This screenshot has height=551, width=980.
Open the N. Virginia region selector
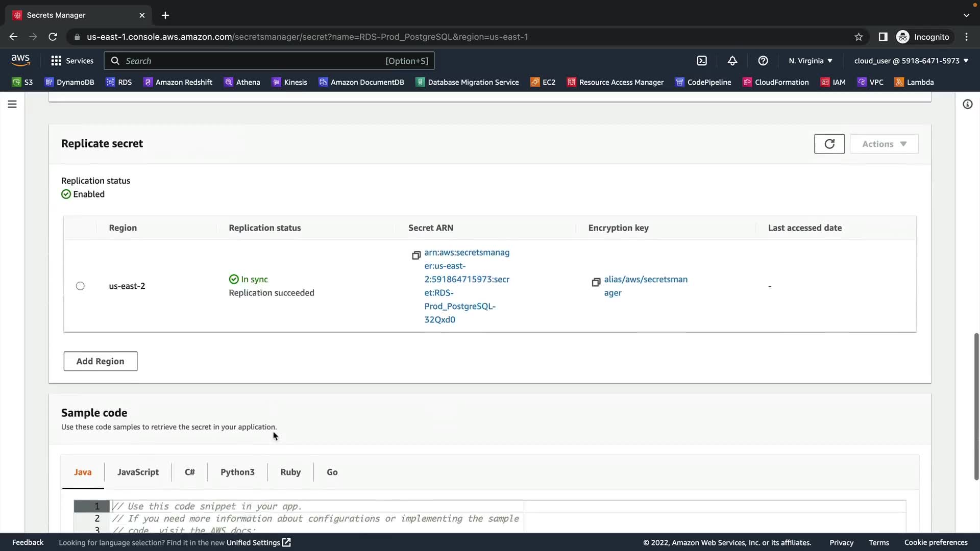tap(810, 61)
